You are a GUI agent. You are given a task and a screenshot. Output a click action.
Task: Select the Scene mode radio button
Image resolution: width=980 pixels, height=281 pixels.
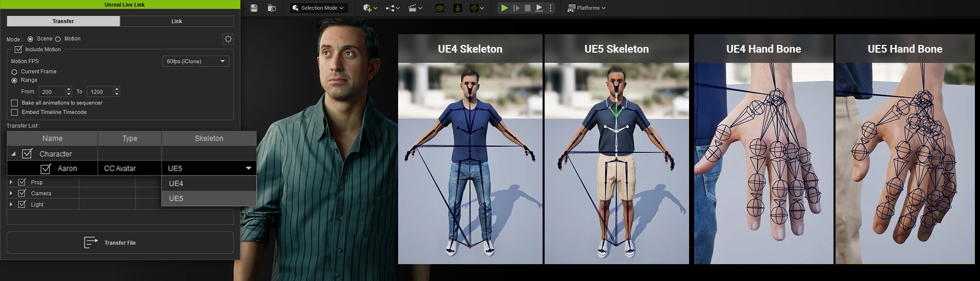30,39
